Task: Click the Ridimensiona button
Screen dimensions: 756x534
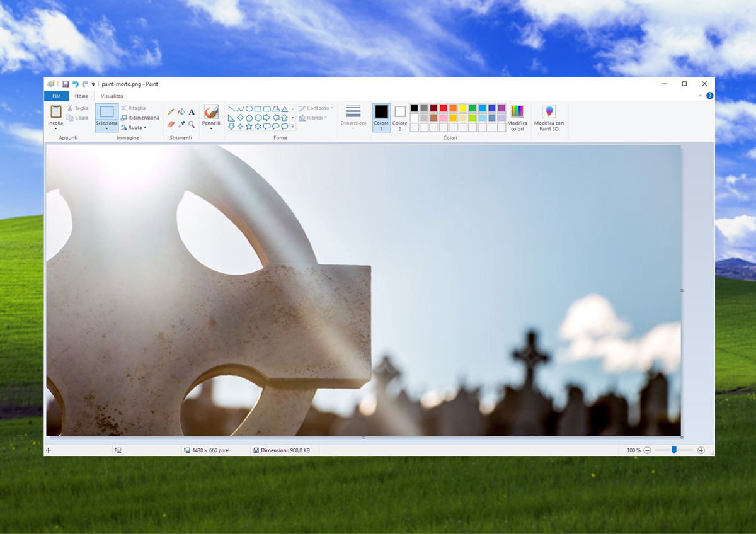Action: coord(140,118)
